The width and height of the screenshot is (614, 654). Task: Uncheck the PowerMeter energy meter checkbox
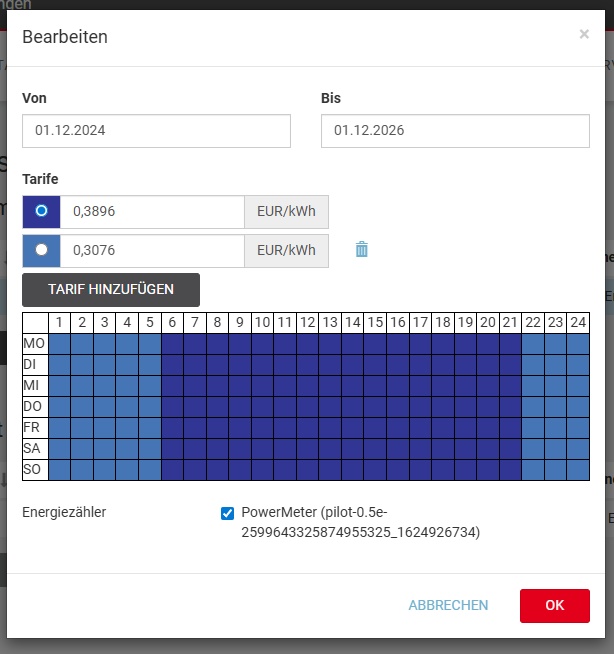coord(227,514)
